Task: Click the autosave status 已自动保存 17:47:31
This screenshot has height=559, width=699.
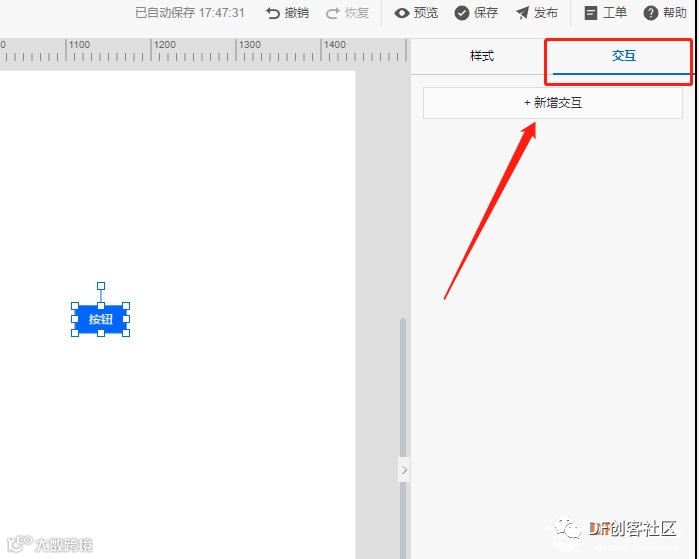Action: tap(190, 13)
